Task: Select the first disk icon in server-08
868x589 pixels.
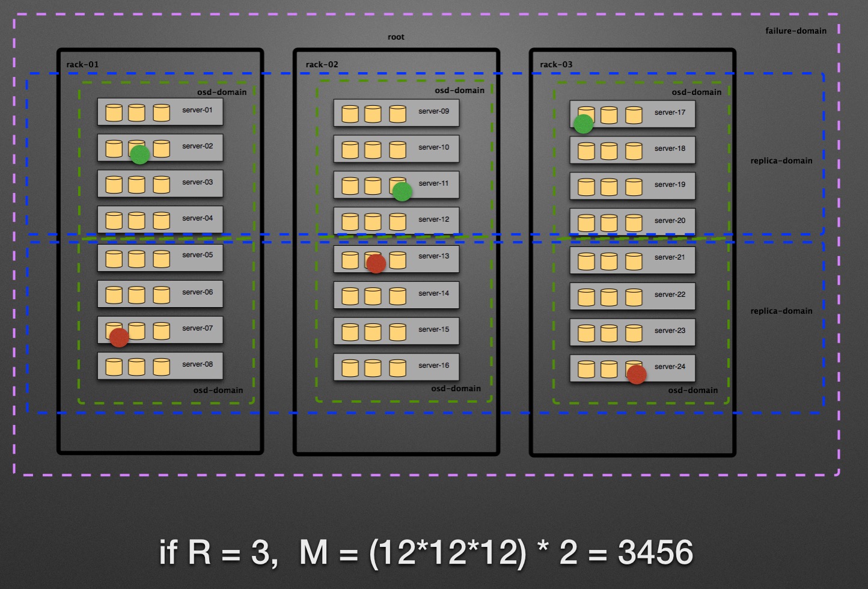Action: coord(114,367)
